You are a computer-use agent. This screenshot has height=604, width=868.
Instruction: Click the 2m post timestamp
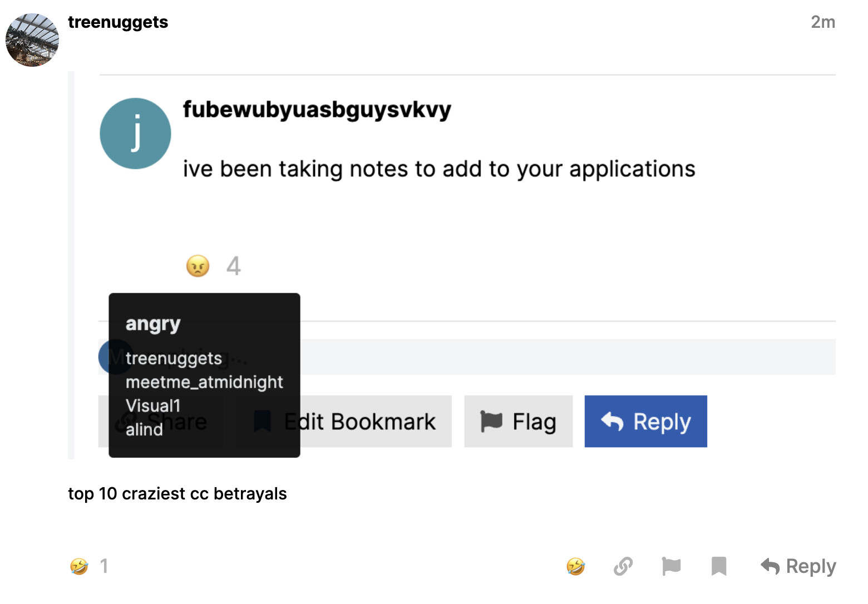point(823,22)
